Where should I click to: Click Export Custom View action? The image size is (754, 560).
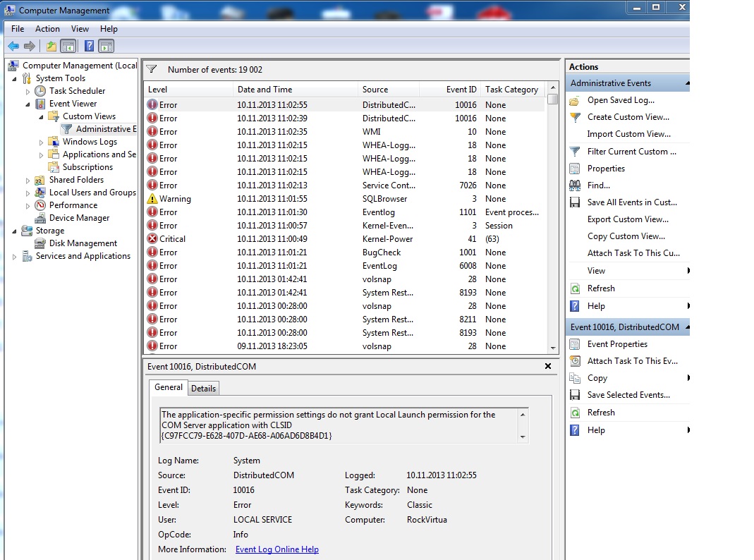click(x=628, y=219)
